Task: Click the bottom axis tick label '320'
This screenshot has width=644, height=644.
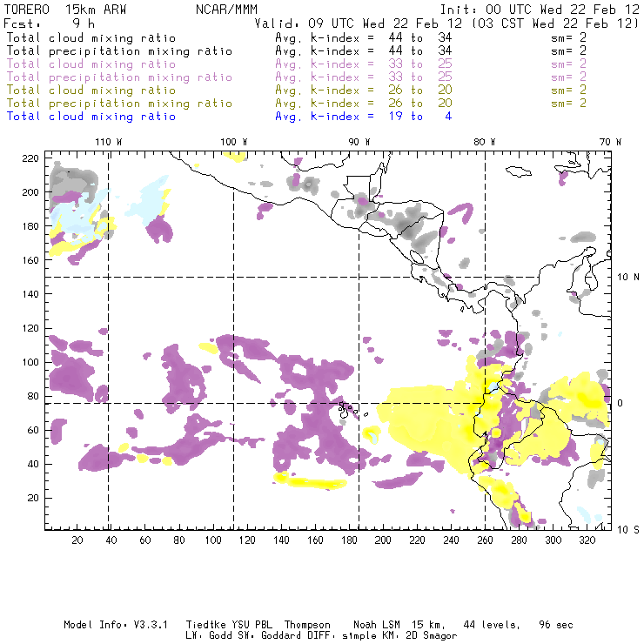Action: [x=587, y=540]
